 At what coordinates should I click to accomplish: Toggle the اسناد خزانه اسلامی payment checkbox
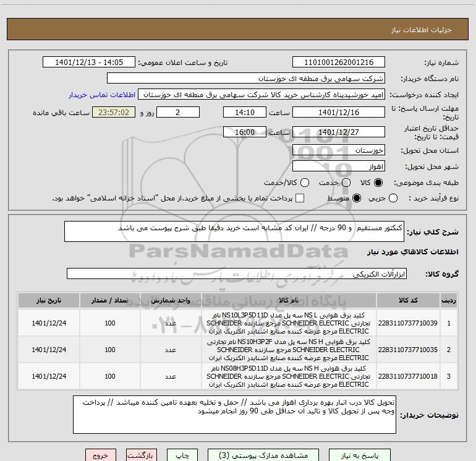pos(300,198)
